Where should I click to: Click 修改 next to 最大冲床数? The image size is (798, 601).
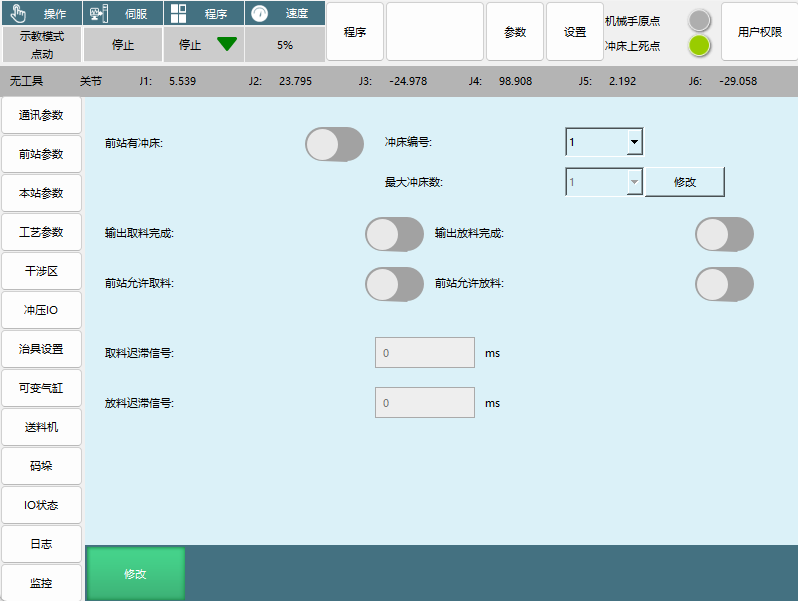684,182
